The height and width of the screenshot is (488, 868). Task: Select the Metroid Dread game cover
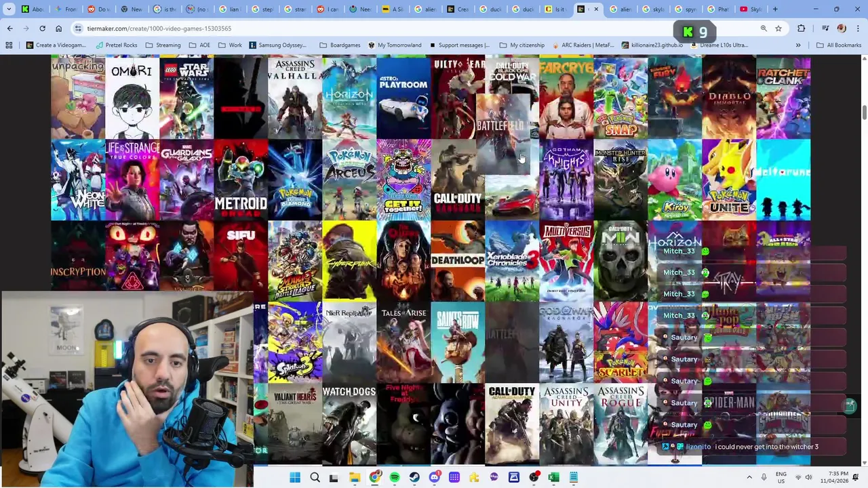coord(241,180)
